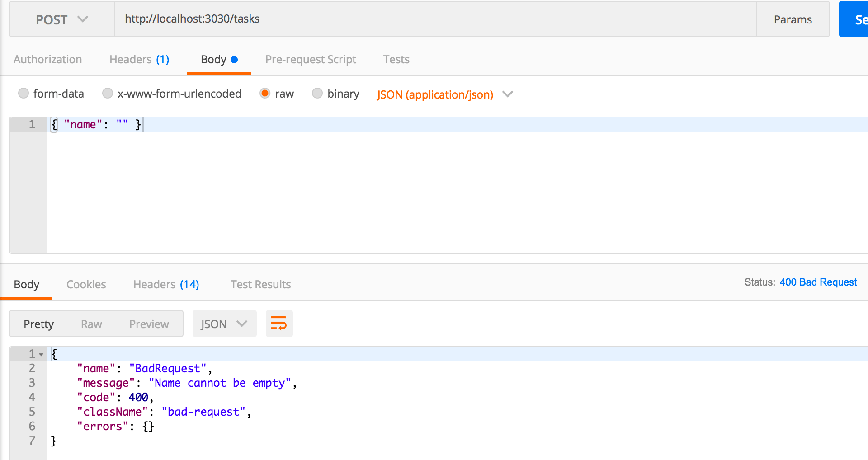Select the Pretty view toggle in response pane
The height and width of the screenshot is (460, 868).
click(38, 324)
